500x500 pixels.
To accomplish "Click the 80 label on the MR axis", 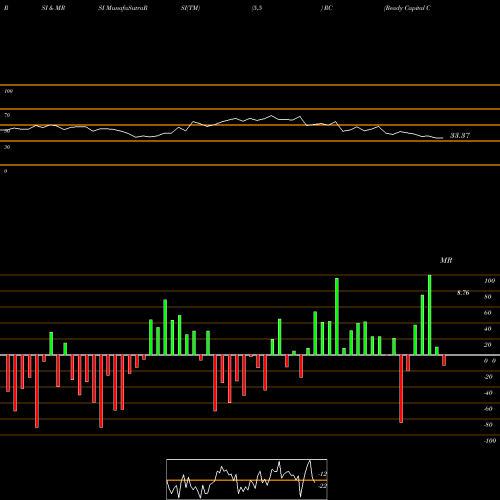I will click(x=488, y=297).
